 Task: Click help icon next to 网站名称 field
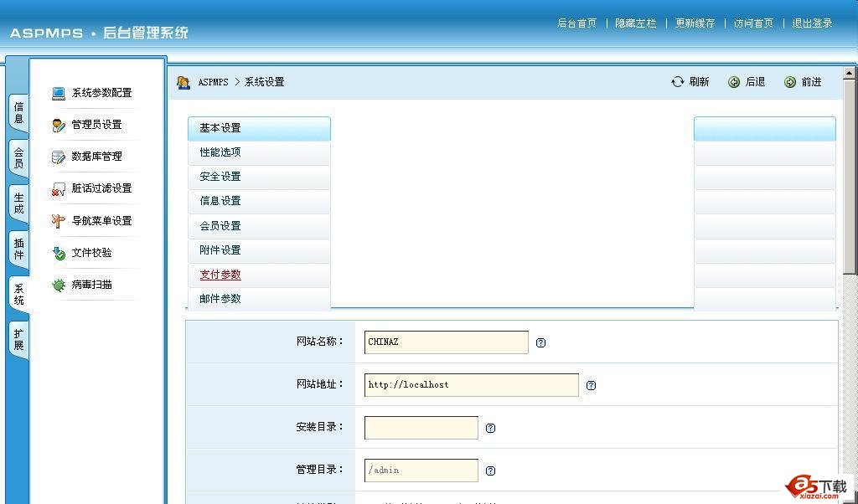(x=540, y=342)
